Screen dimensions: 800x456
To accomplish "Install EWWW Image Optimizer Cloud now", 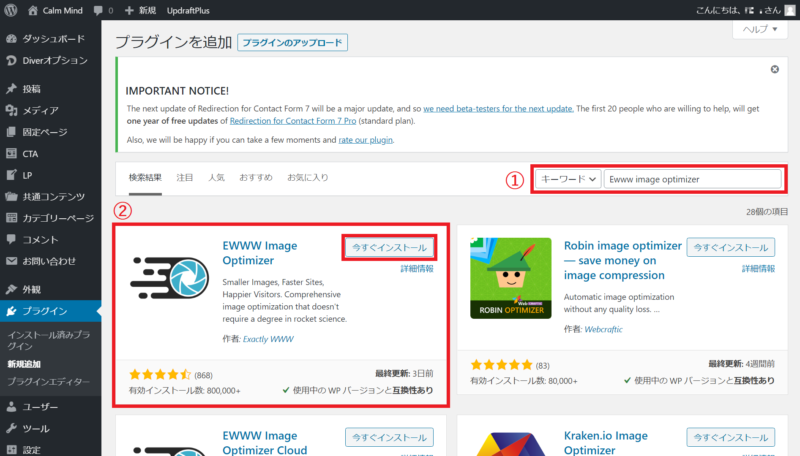I will [389, 437].
